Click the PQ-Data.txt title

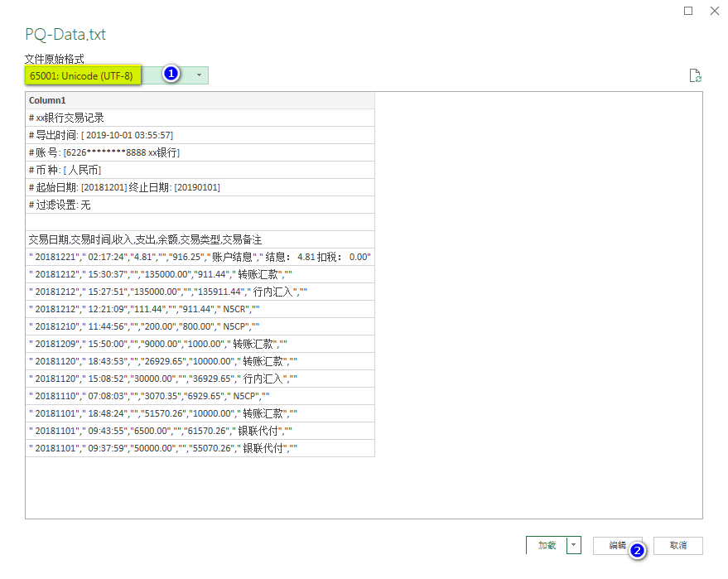65,34
